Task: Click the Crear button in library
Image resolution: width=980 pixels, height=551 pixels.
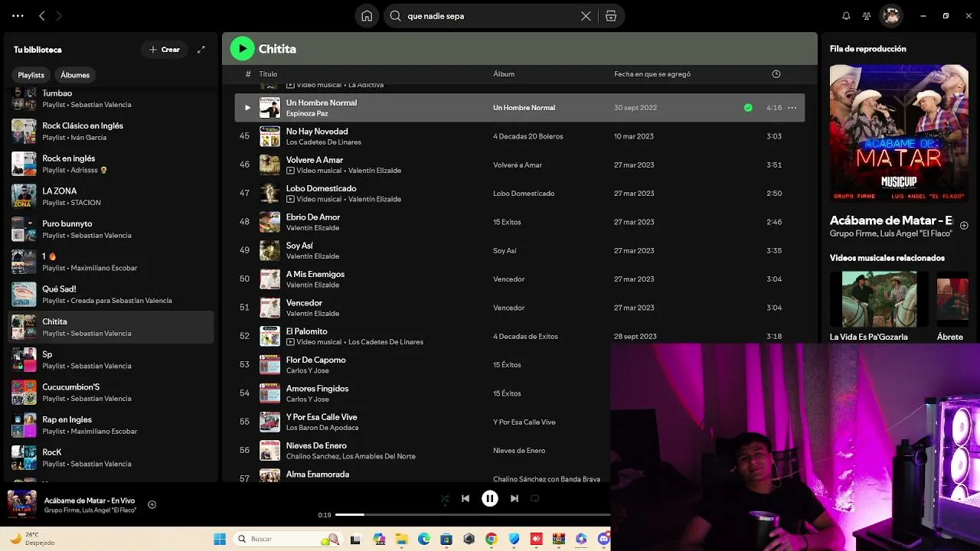Action: [164, 50]
